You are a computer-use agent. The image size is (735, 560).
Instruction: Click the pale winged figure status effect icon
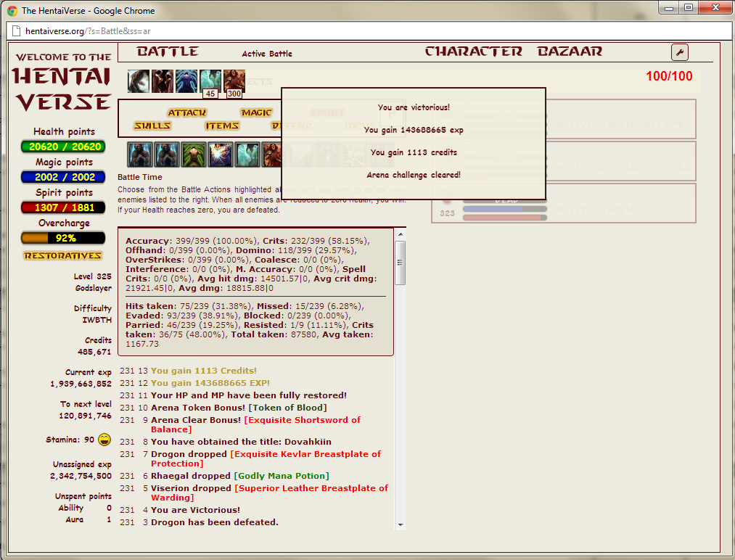point(139,81)
